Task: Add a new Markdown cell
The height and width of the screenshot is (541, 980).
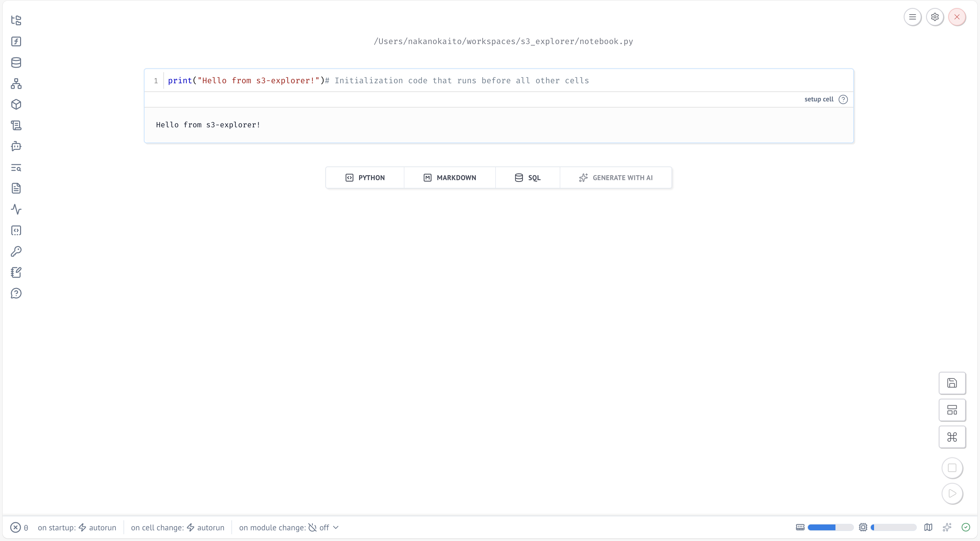Action: 449,178
